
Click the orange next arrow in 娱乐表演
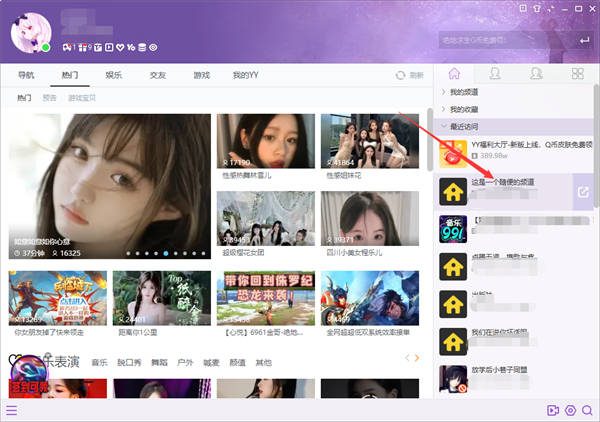(x=417, y=358)
